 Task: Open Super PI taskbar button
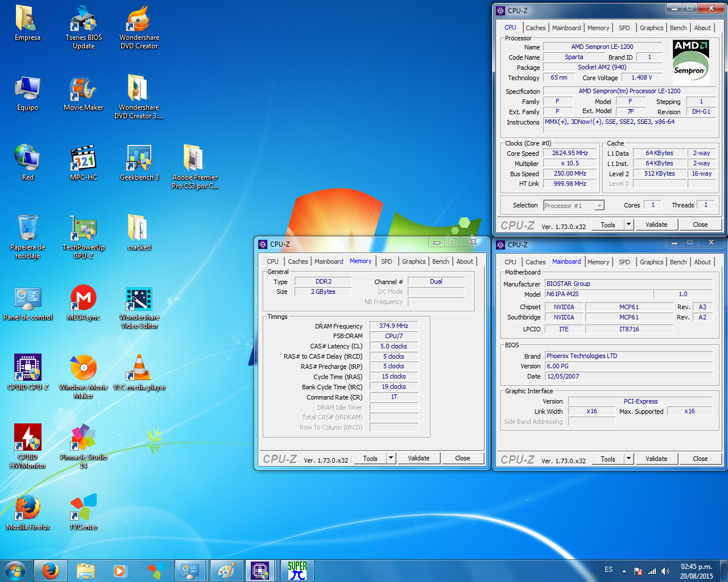coord(297,570)
